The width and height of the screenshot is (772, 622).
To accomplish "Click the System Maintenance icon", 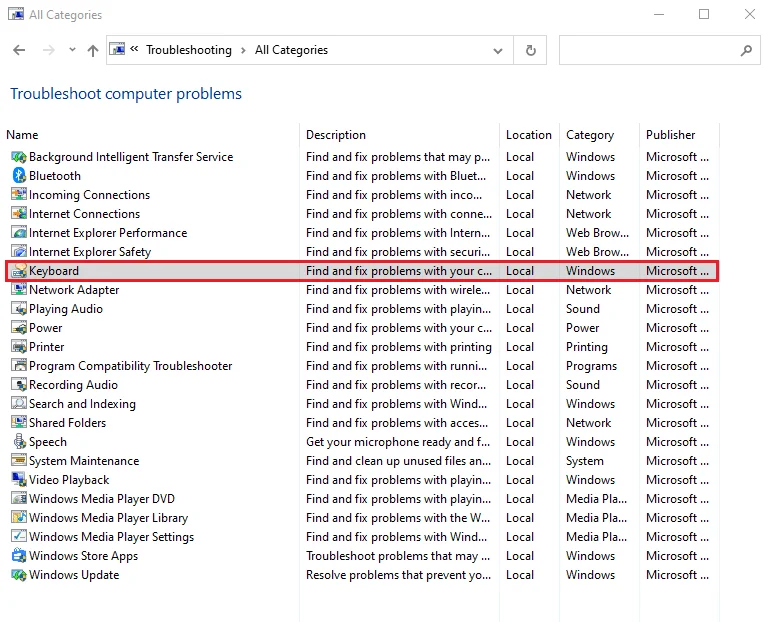I will click(x=19, y=461).
